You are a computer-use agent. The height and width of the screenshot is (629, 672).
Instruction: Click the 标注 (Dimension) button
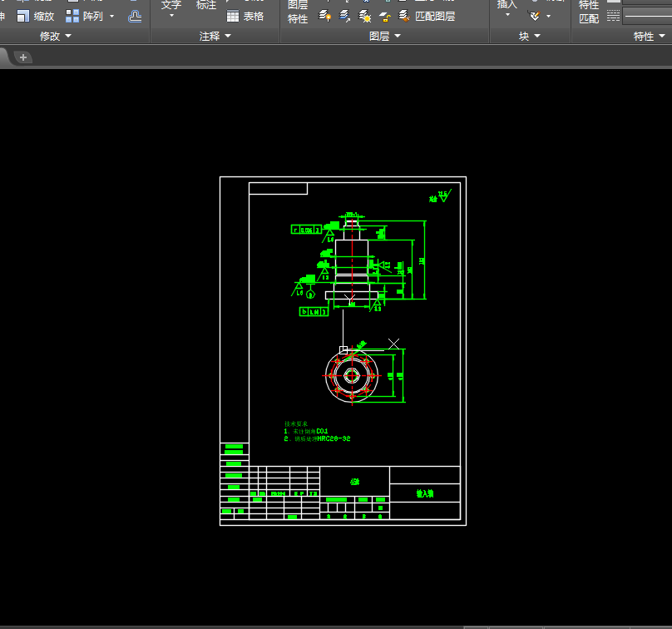point(206,5)
